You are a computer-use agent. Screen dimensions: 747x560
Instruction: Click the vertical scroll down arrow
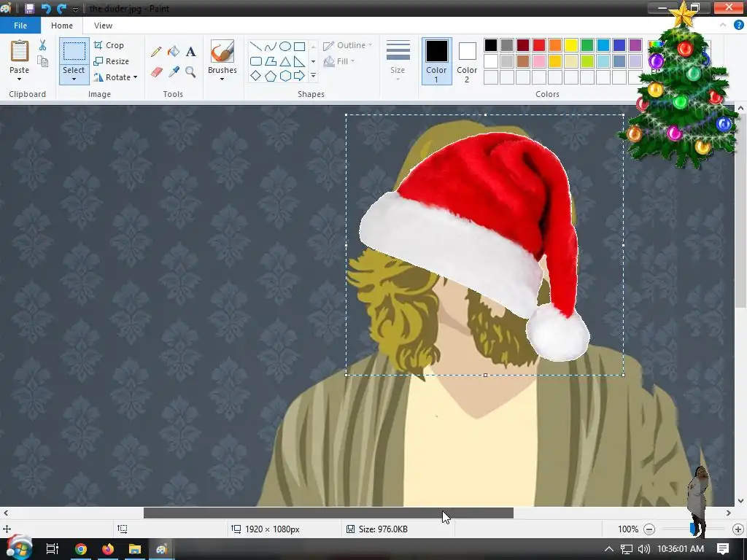(x=740, y=500)
